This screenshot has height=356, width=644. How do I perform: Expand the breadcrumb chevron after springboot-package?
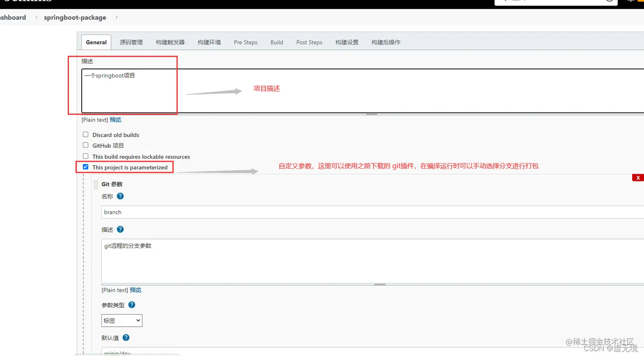click(x=116, y=17)
